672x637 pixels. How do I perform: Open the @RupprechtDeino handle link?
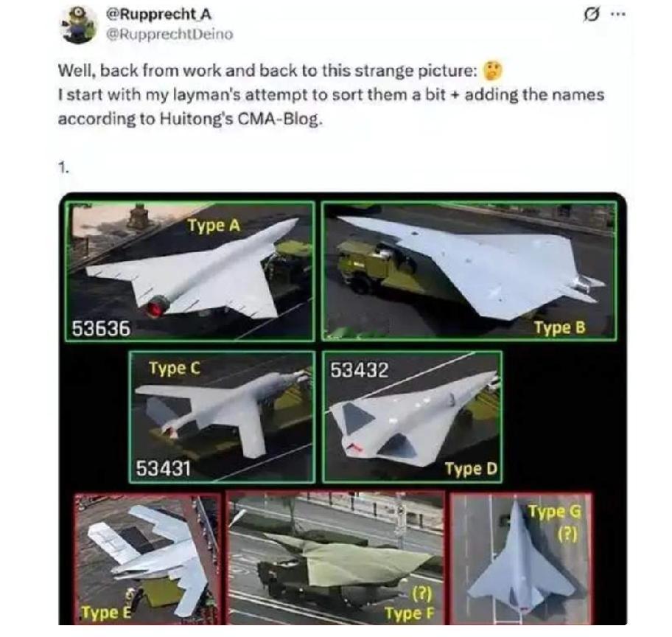[169, 34]
